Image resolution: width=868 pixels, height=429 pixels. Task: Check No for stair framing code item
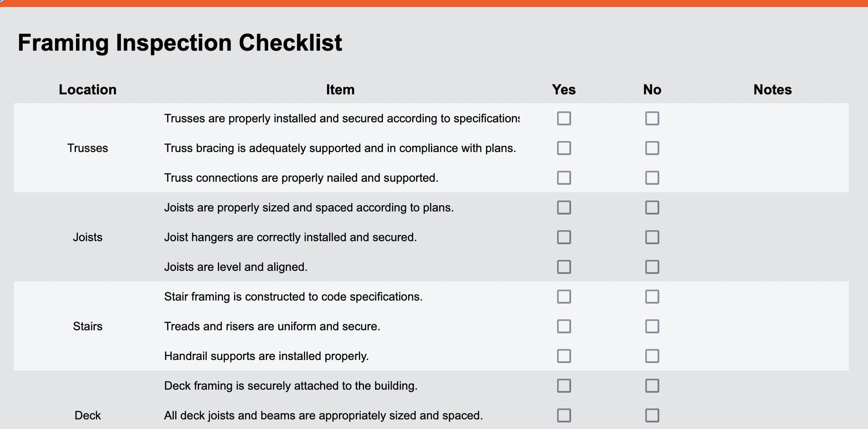pos(652,297)
